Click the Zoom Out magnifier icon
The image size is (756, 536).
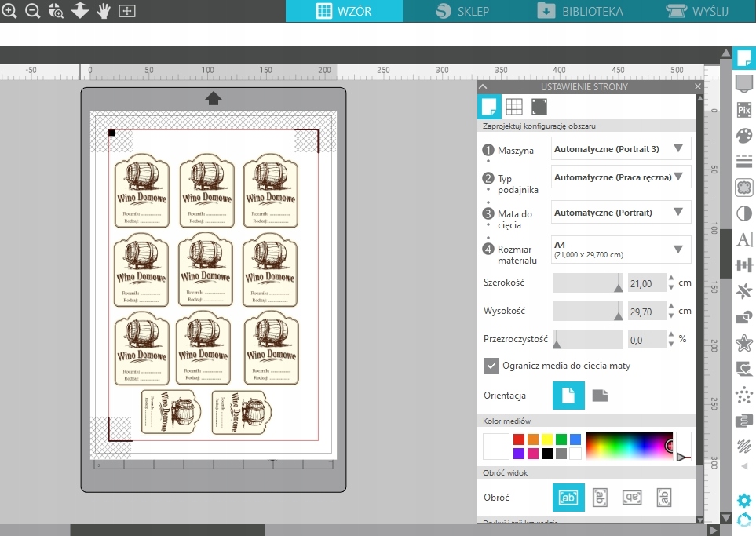pos(32,11)
